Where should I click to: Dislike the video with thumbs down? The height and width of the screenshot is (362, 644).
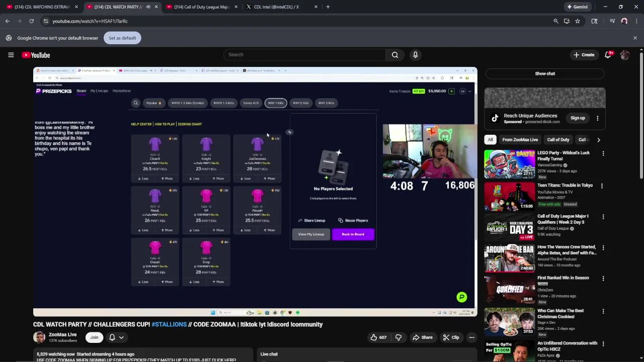tap(398, 337)
